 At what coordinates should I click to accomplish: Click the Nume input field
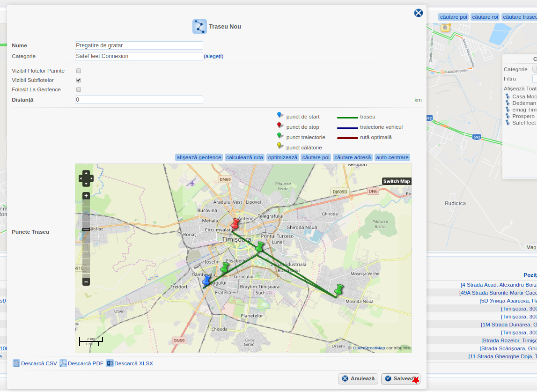(x=139, y=45)
